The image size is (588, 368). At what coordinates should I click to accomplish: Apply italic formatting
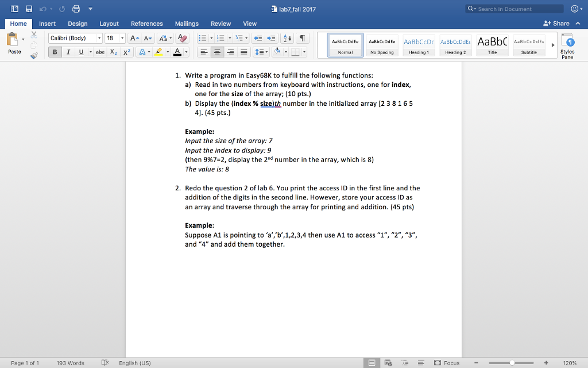pyautogui.click(x=68, y=51)
